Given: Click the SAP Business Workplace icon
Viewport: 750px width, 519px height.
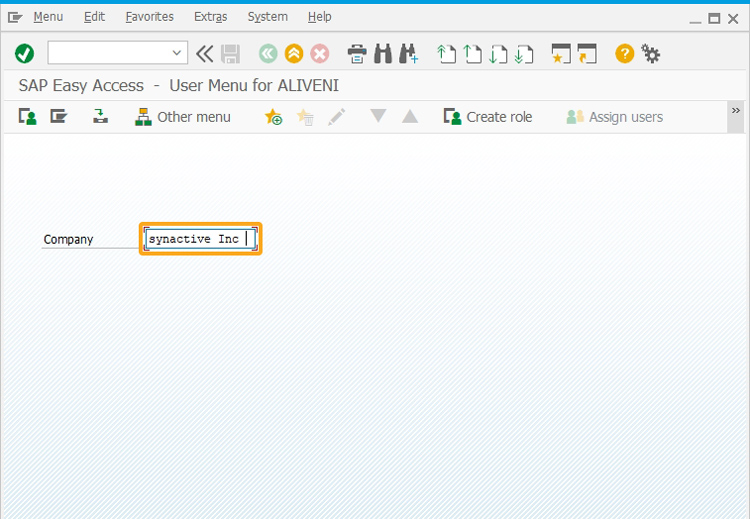Looking at the screenshot, I should (100, 116).
